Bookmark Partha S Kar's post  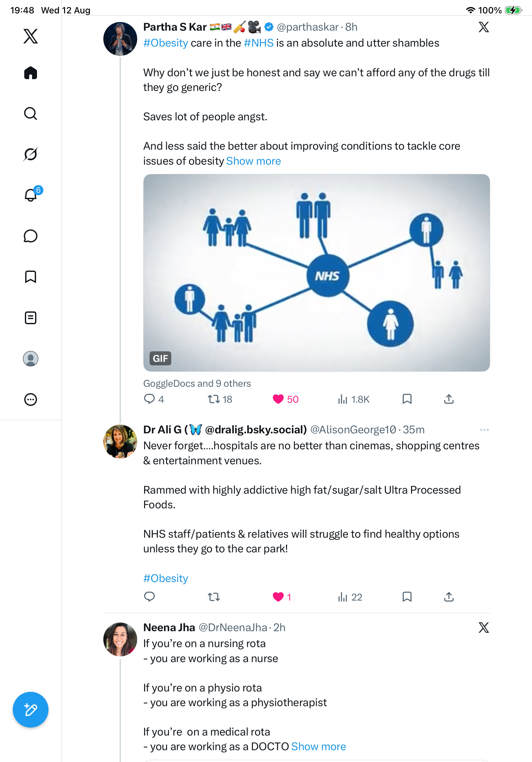tap(407, 399)
